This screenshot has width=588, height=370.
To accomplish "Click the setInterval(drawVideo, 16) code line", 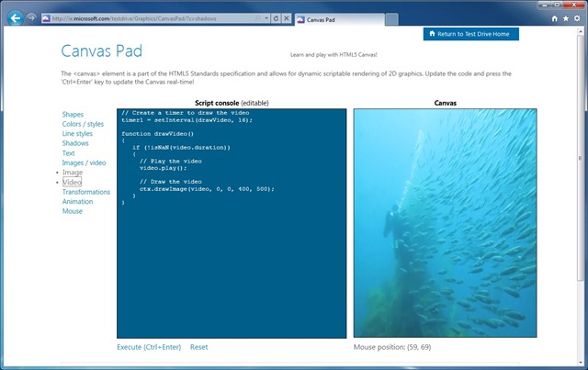I will (x=187, y=120).
